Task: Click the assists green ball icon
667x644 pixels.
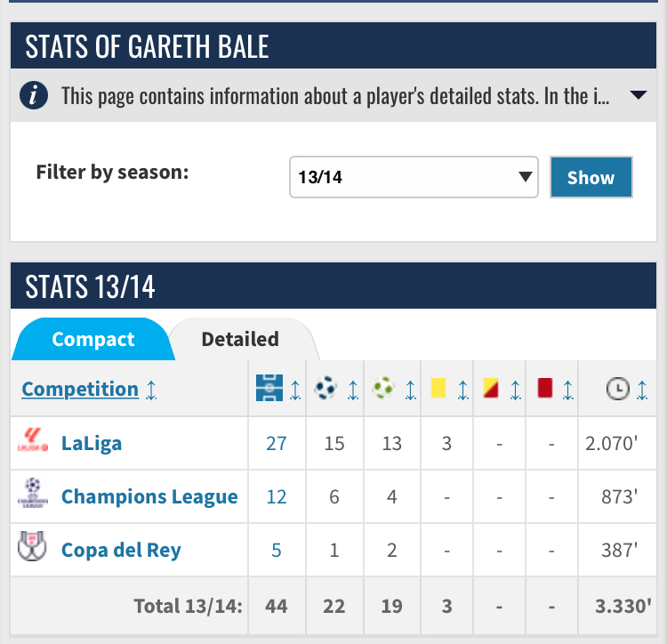Action: tap(384, 388)
